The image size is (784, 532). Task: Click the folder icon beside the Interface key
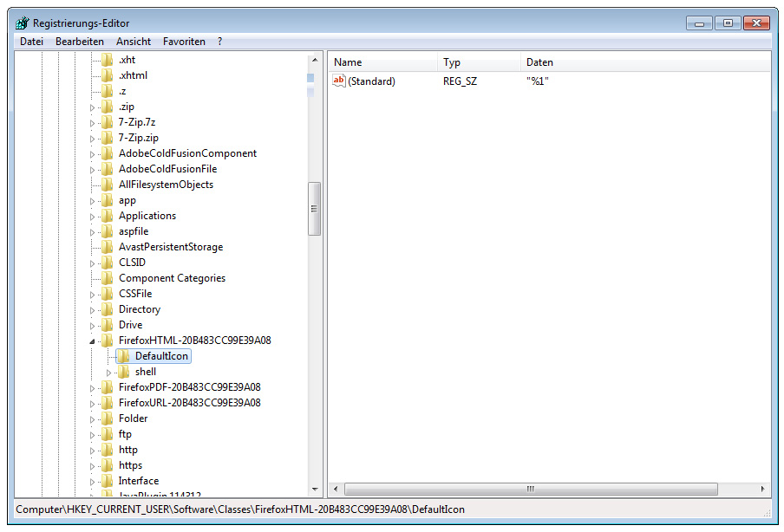pos(107,481)
